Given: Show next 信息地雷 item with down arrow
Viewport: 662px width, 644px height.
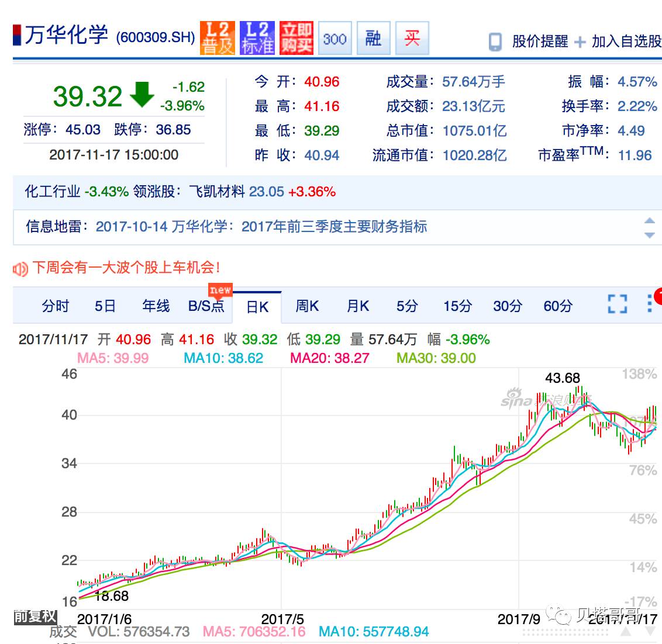Looking at the screenshot, I should 649,235.
